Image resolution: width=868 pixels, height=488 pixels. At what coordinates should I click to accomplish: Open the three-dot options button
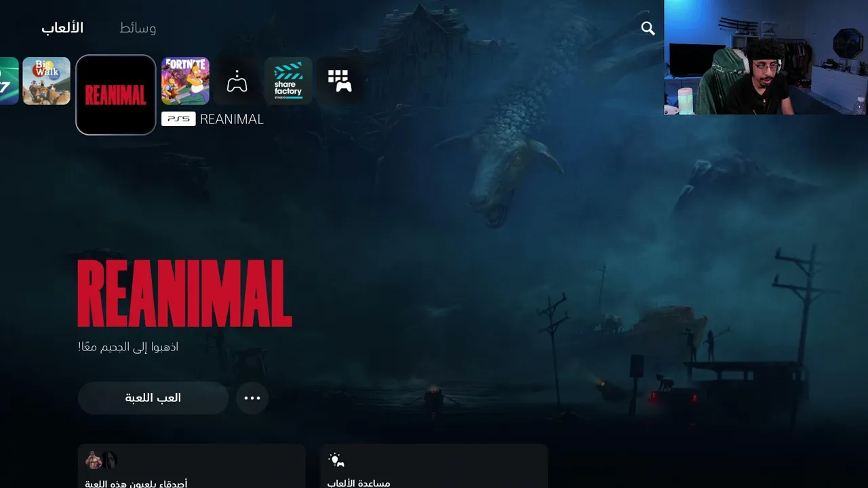coord(252,398)
